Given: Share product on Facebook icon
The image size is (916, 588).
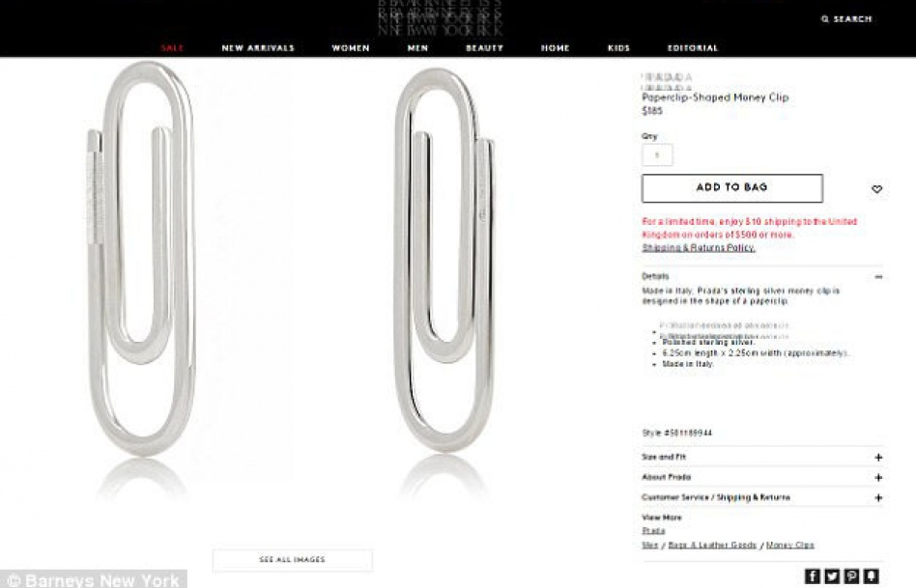Looking at the screenshot, I should pos(812,576).
